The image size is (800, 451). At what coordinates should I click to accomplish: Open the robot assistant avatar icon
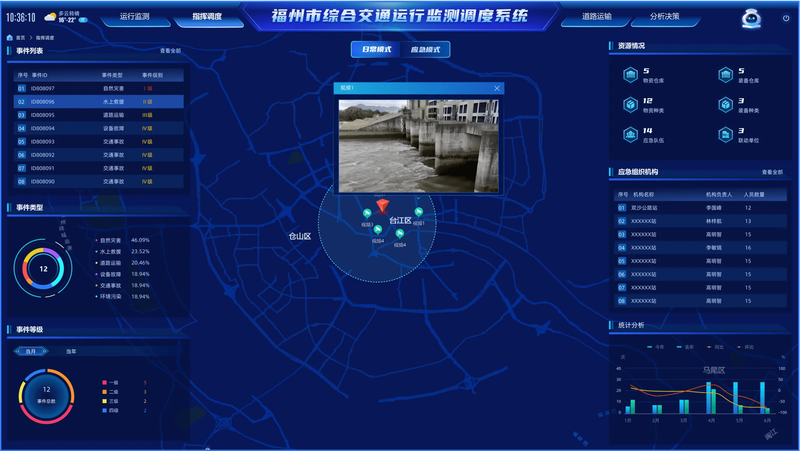pyautogui.click(x=751, y=18)
